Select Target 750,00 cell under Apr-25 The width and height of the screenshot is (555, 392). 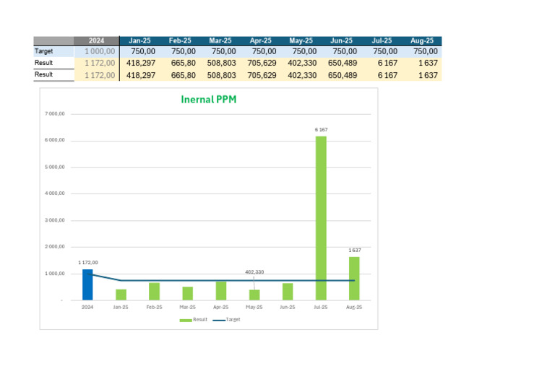(x=260, y=51)
